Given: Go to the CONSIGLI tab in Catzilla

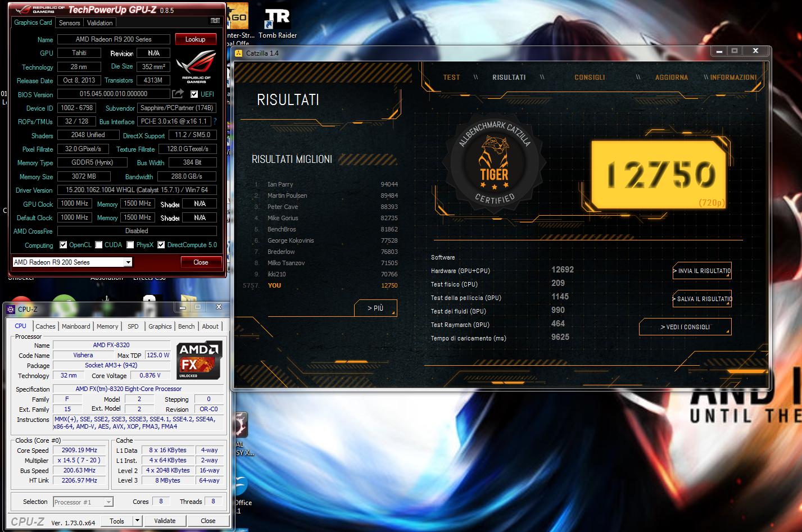Looking at the screenshot, I should pyautogui.click(x=590, y=78).
